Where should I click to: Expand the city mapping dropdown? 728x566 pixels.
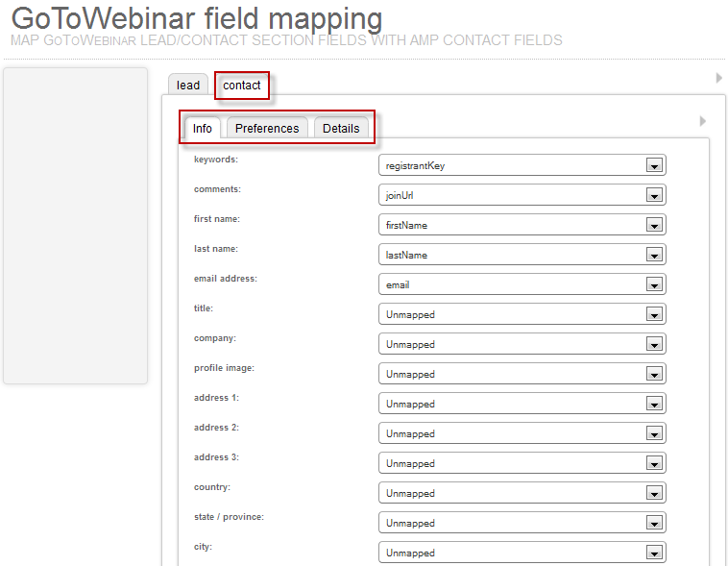[522, 553]
